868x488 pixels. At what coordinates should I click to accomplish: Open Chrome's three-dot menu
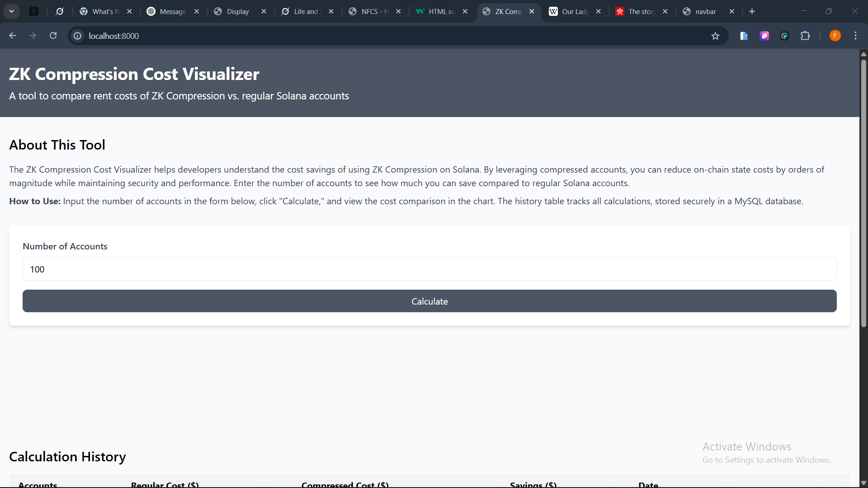pos(855,36)
